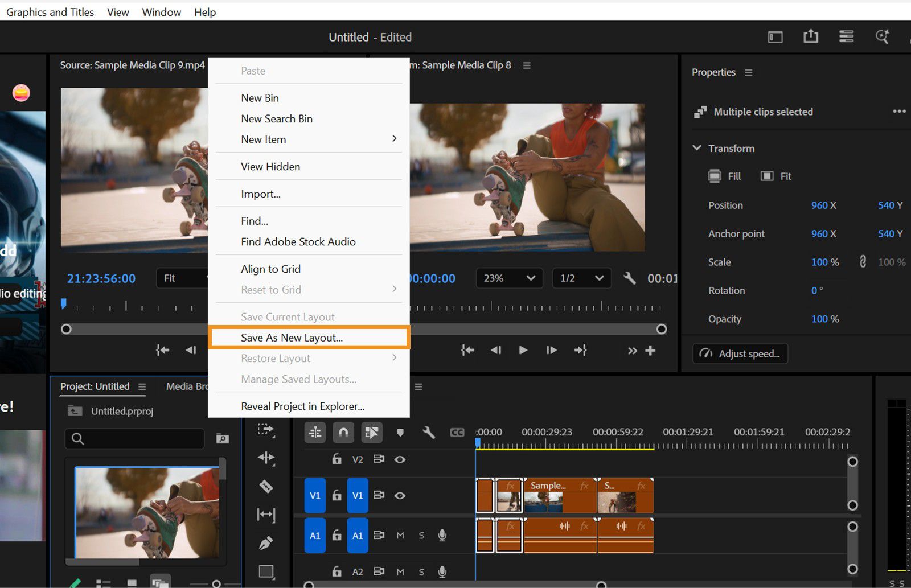Select New Bin in the context menu
911x588 pixels.
(260, 98)
